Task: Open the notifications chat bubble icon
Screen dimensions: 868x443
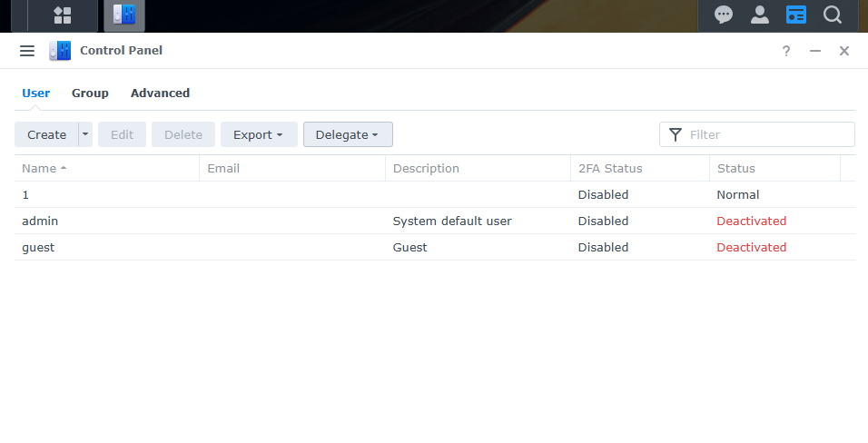Action: click(724, 15)
